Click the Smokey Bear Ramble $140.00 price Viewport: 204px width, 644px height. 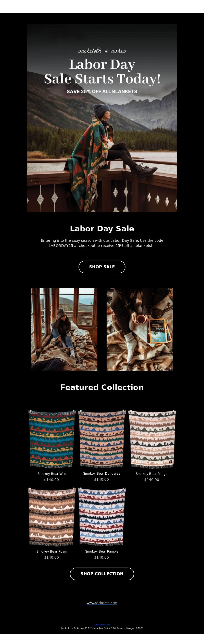click(101, 557)
